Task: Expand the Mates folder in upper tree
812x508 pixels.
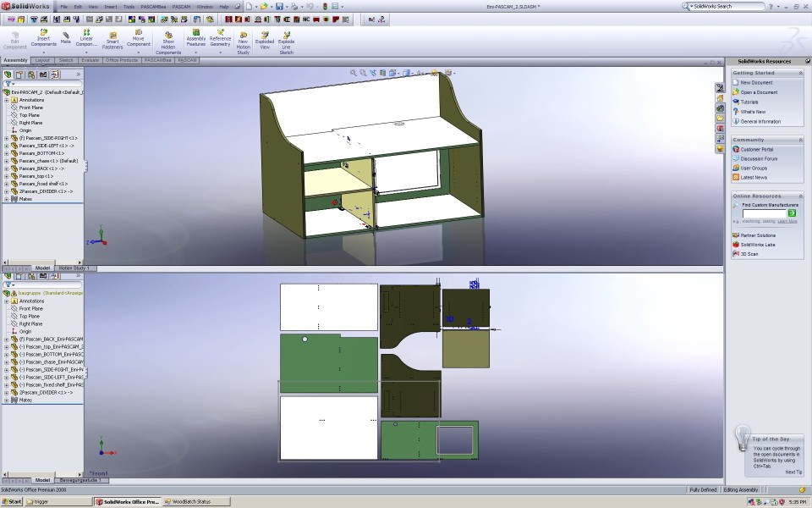Action: 6,199
